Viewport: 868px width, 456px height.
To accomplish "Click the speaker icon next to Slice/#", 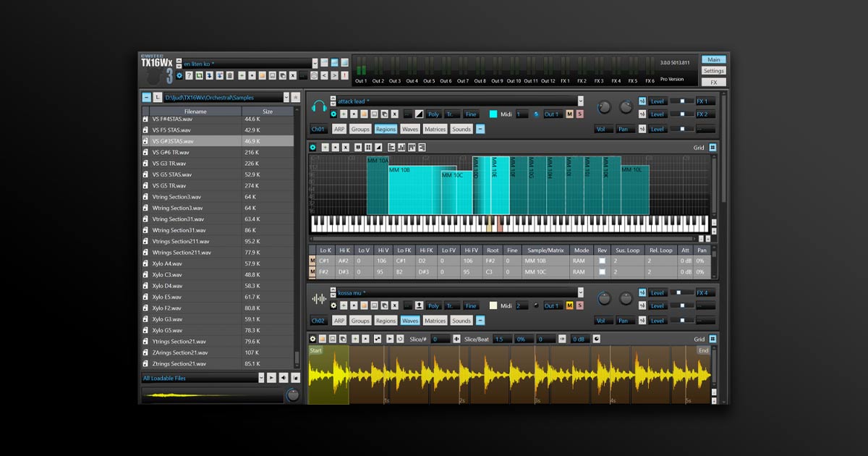I will (456, 338).
